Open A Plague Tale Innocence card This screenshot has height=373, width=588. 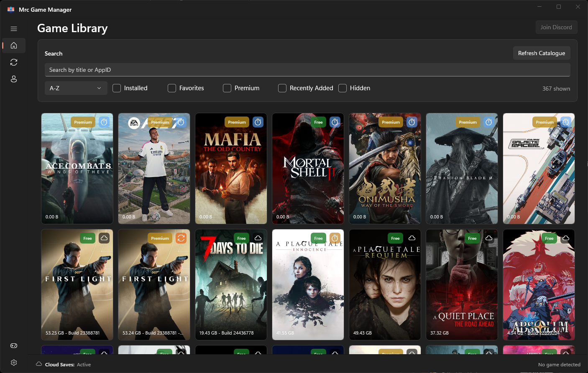pos(308,285)
